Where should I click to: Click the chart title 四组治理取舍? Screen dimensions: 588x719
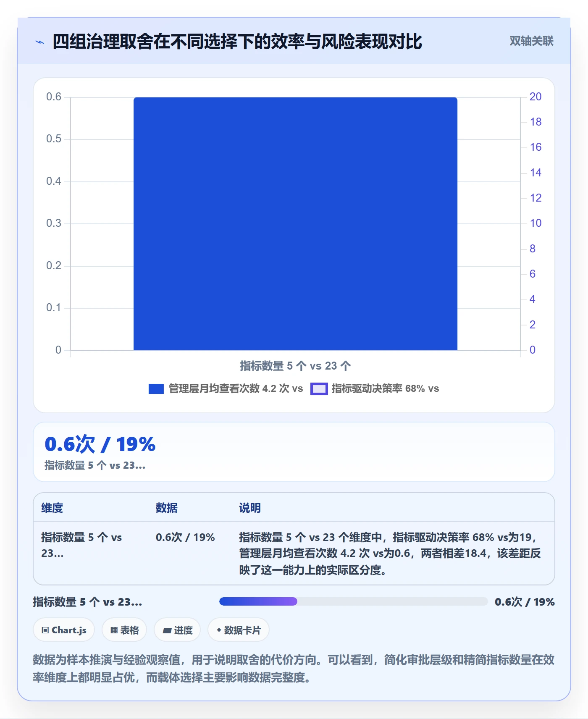click(x=237, y=42)
